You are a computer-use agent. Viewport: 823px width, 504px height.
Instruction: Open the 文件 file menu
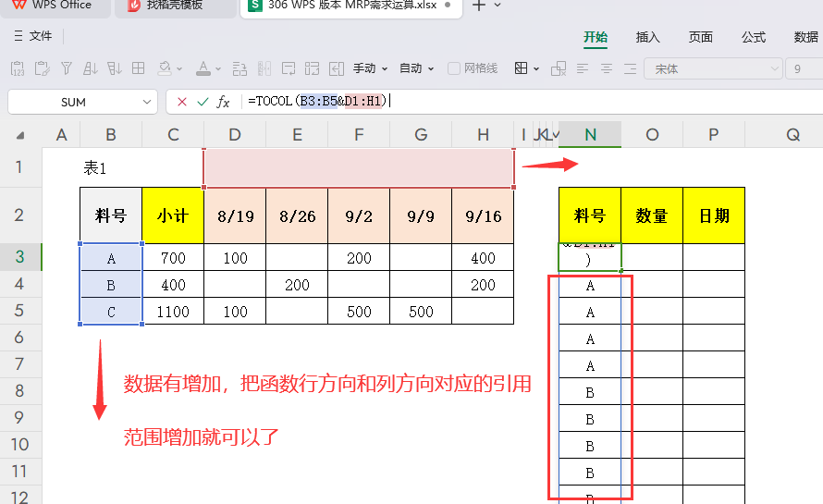click(x=33, y=36)
